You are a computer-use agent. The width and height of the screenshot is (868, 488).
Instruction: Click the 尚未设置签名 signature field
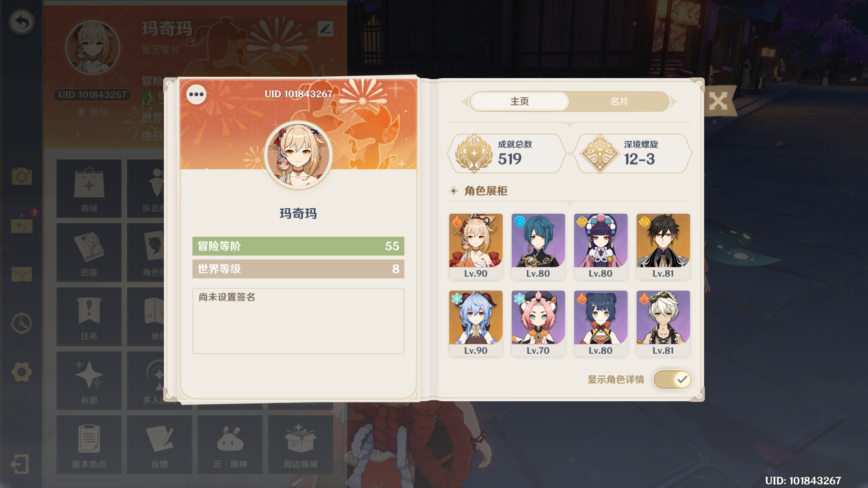[x=298, y=321]
